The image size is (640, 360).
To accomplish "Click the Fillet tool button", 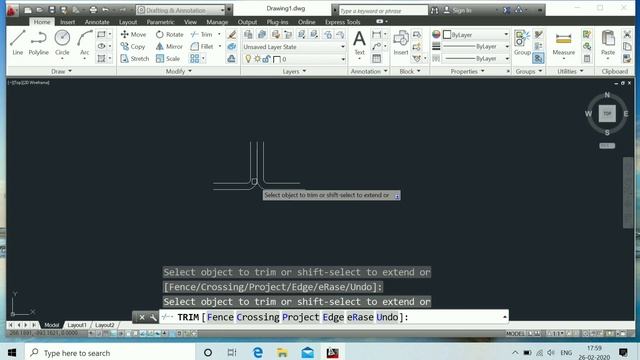I will click(x=202, y=47).
